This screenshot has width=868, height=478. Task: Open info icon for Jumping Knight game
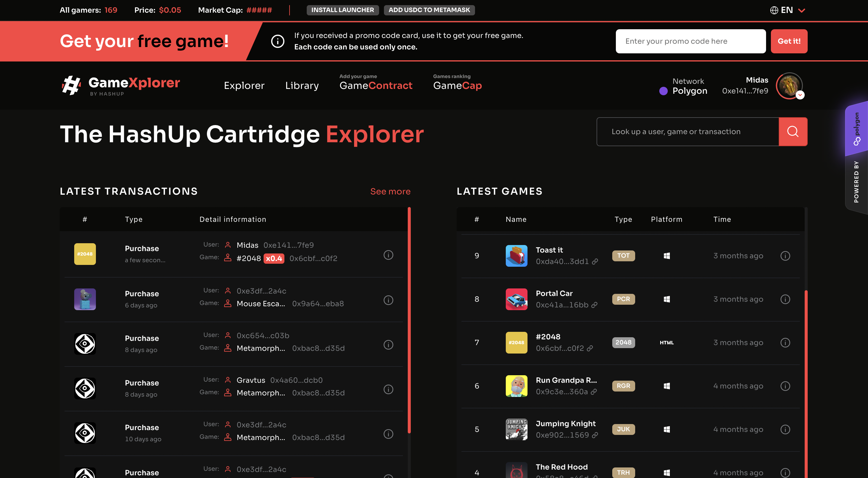pyautogui.click(x=785, y=429)
